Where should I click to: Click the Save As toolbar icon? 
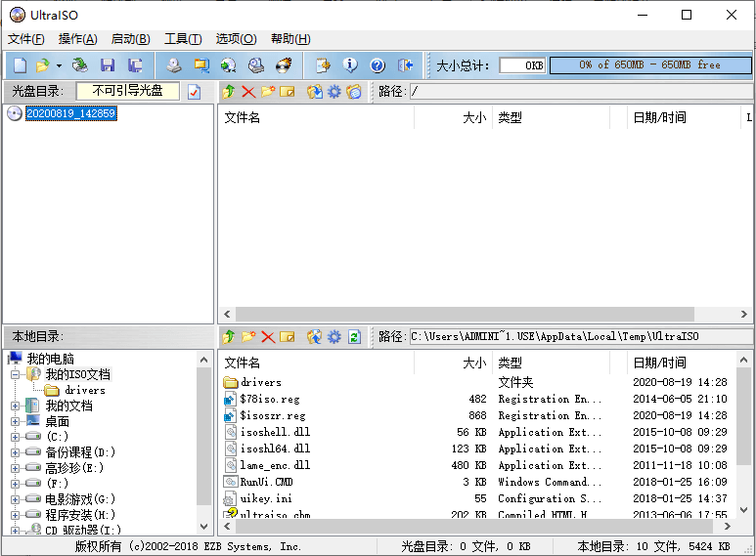[135, 65]
